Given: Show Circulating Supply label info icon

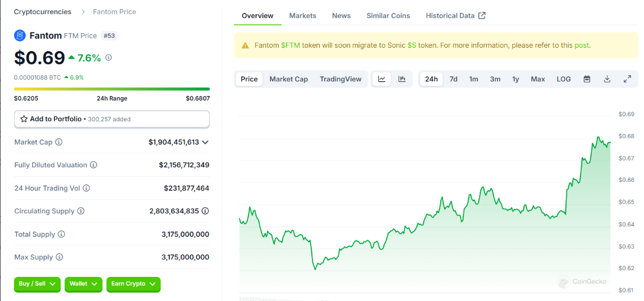Looking at the screenshot, I should [81, 211].
